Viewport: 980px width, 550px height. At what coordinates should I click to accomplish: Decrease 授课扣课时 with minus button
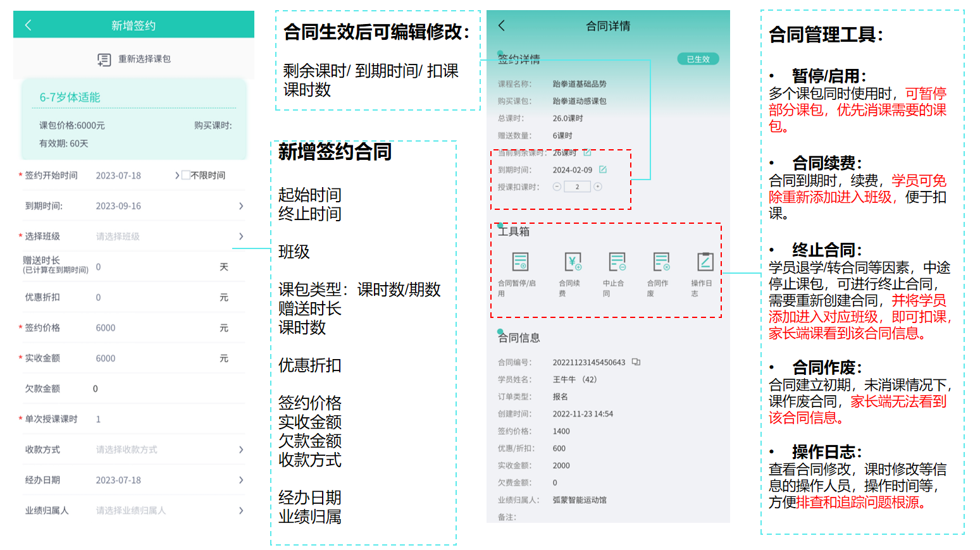[x=557, y=186]
